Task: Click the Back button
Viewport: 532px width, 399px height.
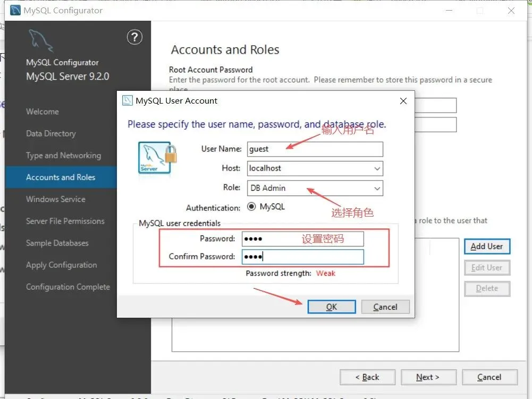Action: pyautogui.click(x=367, y=377)
